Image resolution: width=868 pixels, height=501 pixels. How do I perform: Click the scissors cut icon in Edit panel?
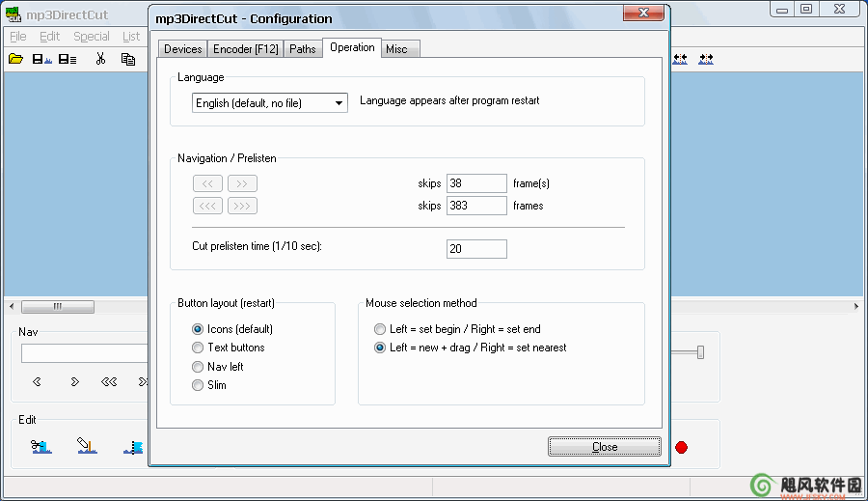tap(41, 446)
